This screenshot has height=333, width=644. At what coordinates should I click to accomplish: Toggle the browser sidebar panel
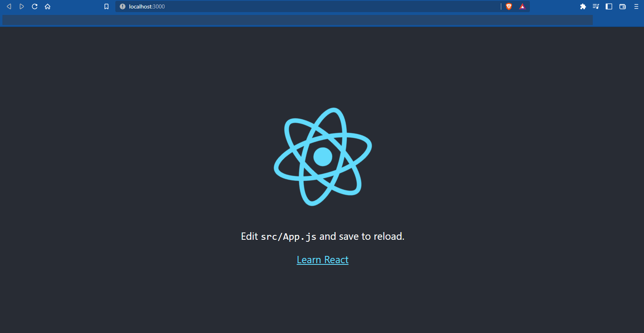click(609, 6)
